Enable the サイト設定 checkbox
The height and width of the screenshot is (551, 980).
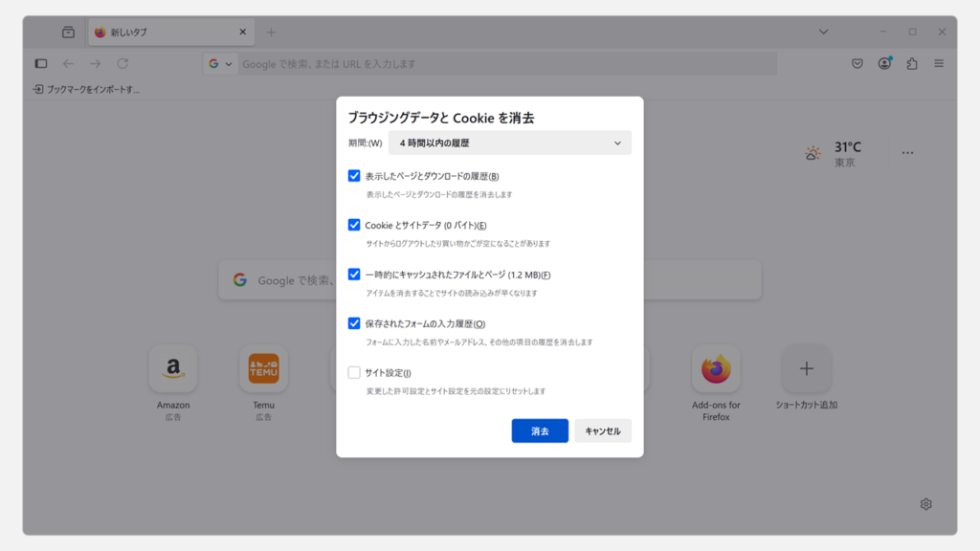click(x=354, y=373)
